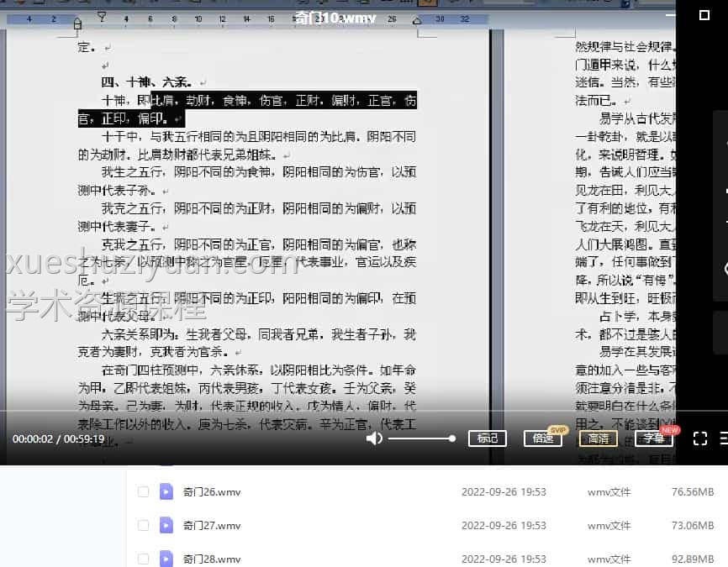
Task: Open the 倍速 playback speed selector
Action: [543, 438]
